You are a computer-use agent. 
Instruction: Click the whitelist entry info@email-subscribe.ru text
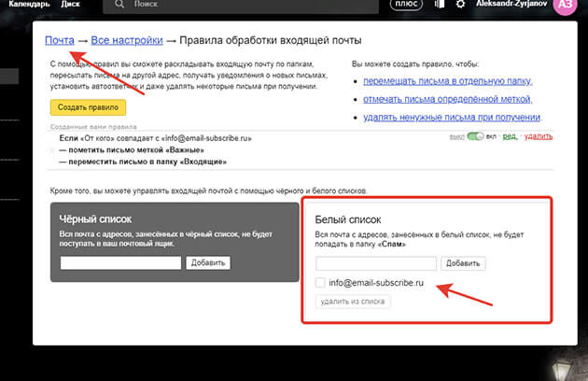[376, 283]
